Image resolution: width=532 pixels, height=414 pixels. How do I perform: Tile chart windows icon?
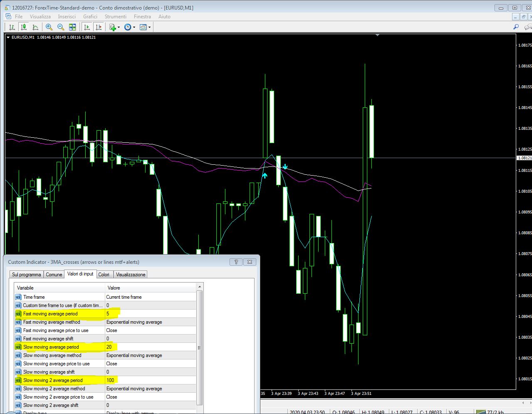(72, 27)
